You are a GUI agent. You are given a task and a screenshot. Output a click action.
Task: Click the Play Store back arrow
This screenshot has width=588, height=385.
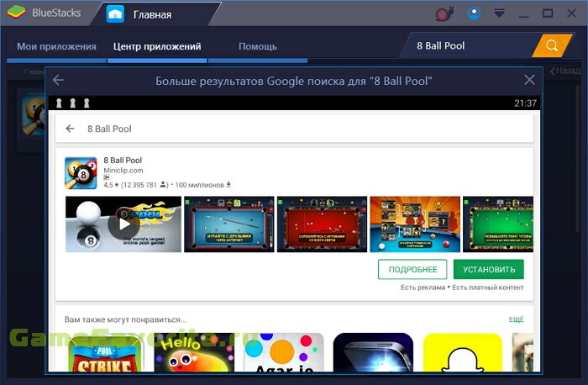[70, 129]
